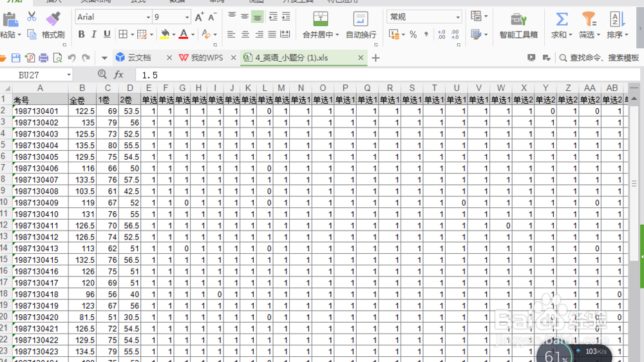
Task: Select column A header
Action: click(40, 88)
